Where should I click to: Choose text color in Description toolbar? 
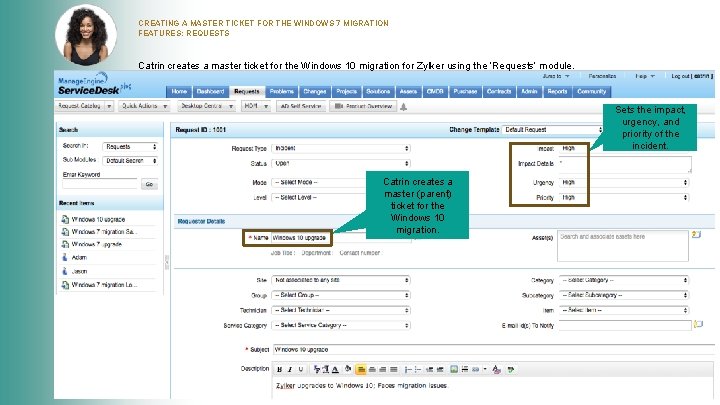point(335,370)
